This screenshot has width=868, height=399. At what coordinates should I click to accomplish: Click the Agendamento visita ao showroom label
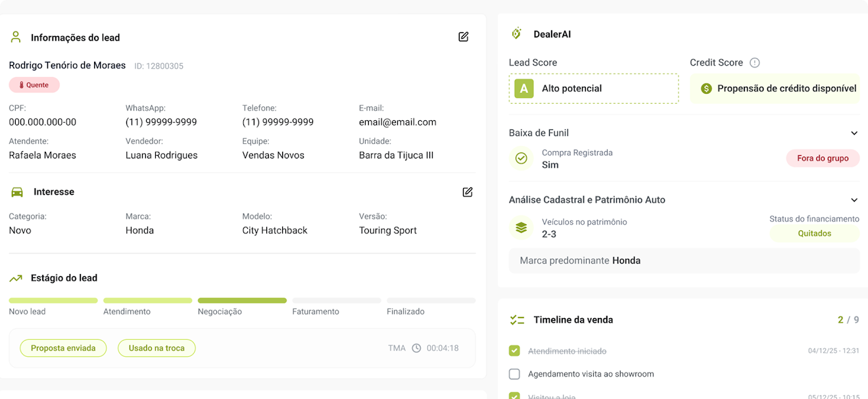(591, 374)
